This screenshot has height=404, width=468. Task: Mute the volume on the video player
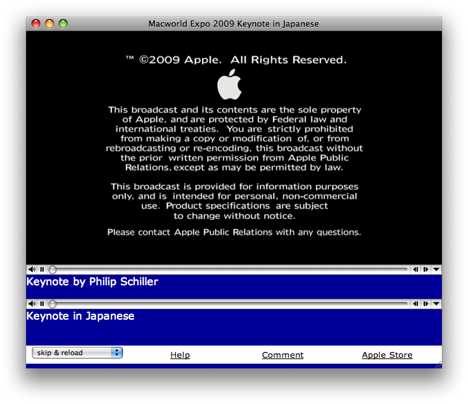[32, 269]
